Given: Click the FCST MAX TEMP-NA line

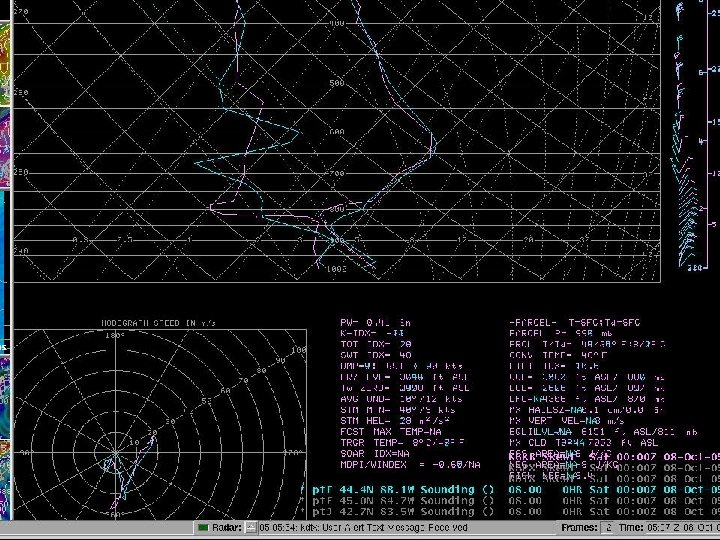Looking at the screenshot, I should click(x=391, y=432).
